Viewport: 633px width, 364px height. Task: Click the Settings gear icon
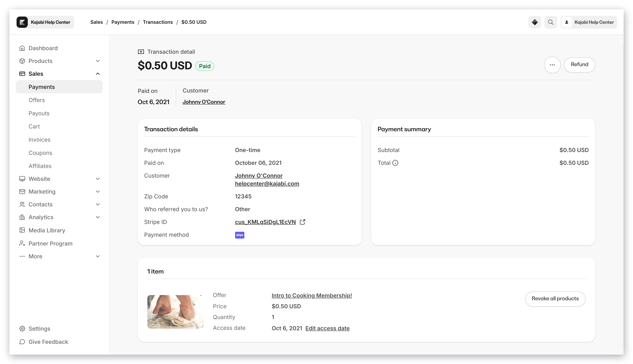(x=22, y=328)
